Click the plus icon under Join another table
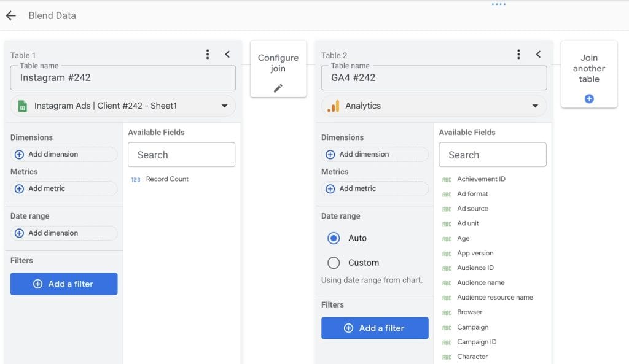 pyautogui.click(x=589, y=99)
